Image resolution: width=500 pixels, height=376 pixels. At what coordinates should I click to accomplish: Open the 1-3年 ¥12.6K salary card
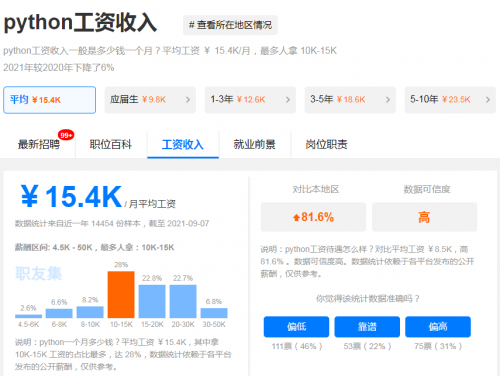click(x=250, y=100)
